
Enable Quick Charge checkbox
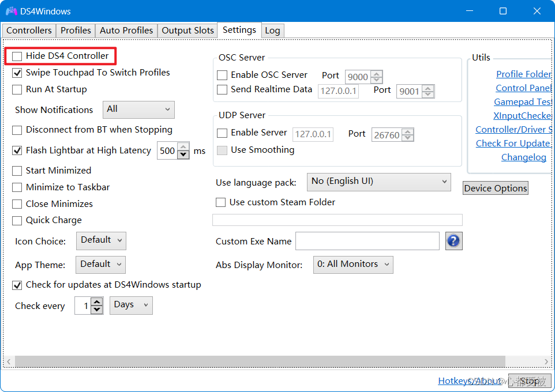[17, 221]
